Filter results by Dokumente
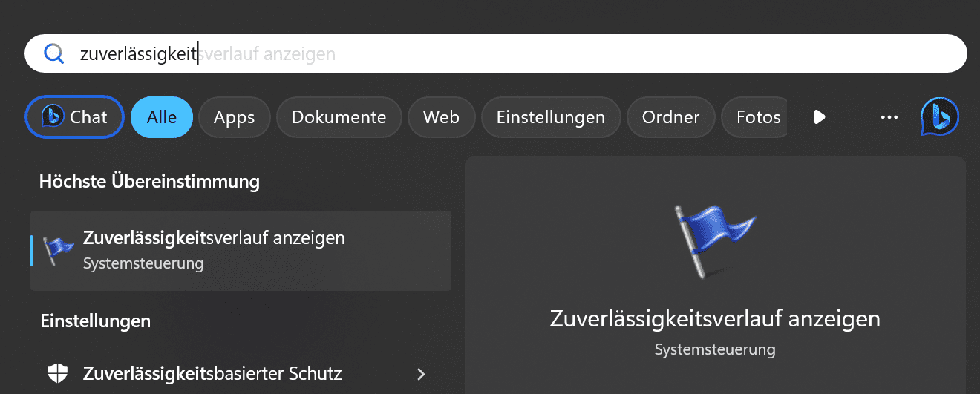The height and width of the screenshot is (394, 980). 339,117
